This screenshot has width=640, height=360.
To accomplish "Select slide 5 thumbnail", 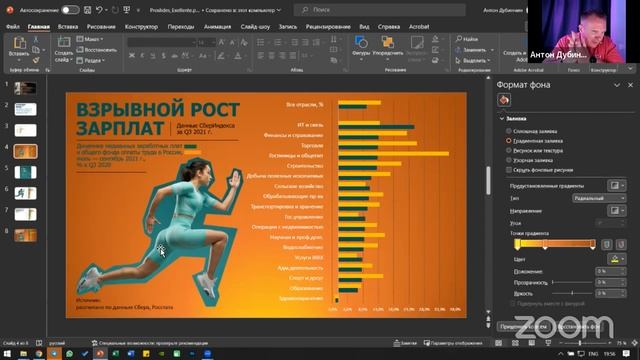I will (x=25, y=172).
